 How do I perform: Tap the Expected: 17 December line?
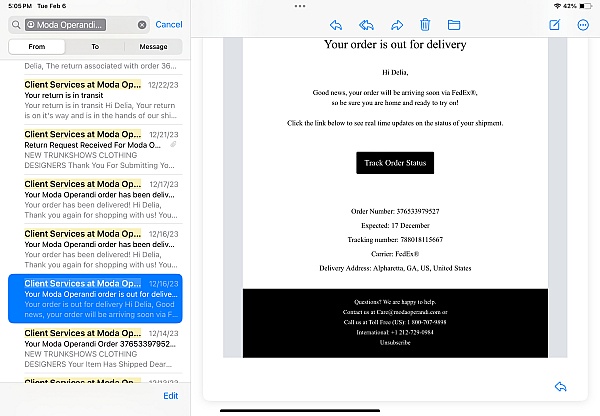tap(395, 225)
